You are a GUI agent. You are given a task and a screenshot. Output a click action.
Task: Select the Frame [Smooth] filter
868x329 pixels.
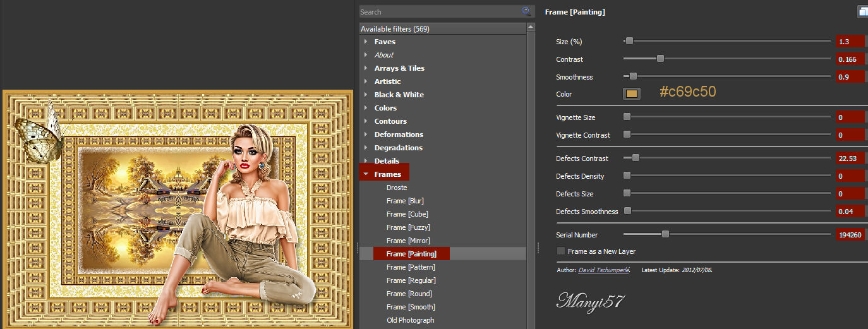[411, 307]
